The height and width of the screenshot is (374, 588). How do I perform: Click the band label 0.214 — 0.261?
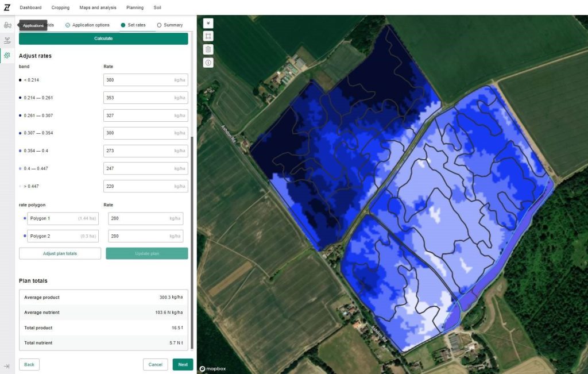coord(38,98)
